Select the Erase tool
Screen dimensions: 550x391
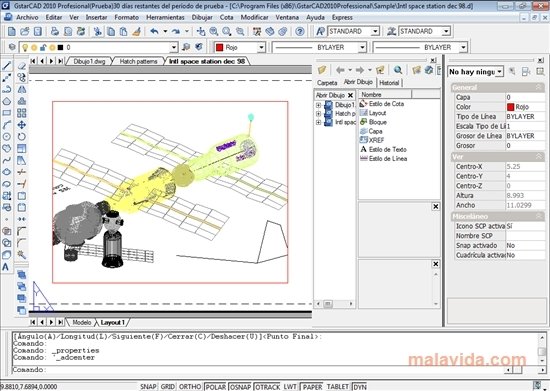click(x=22, y=66)
